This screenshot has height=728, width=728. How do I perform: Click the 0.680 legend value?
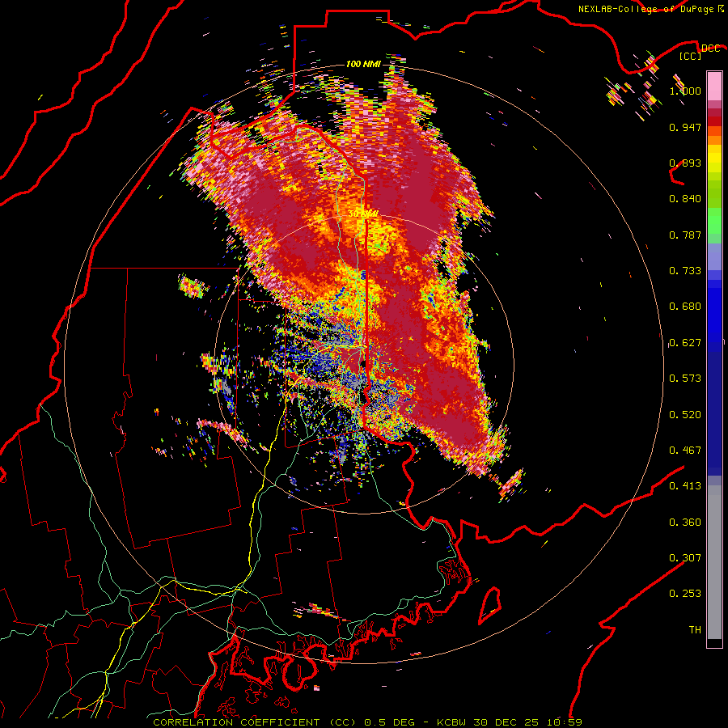(685, 307)
